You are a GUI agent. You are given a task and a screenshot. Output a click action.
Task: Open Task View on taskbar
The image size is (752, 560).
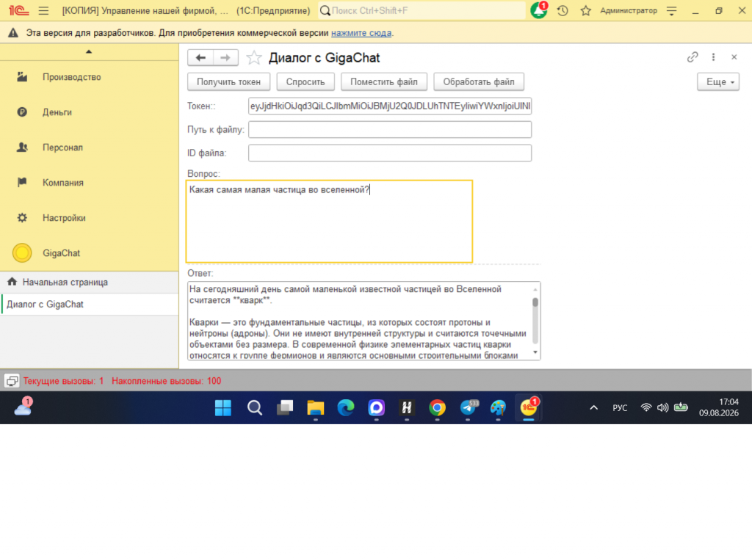click(285, 408)
